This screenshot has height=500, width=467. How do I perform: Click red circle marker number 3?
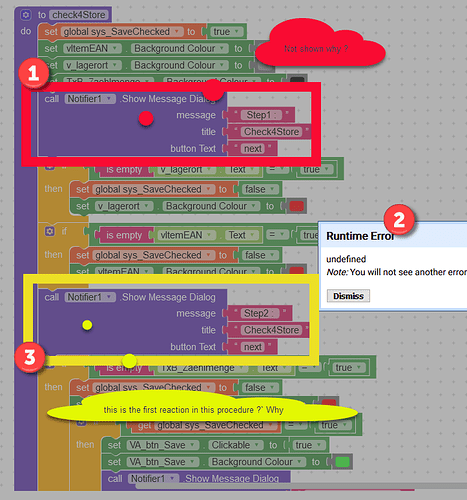pos(30,357)
